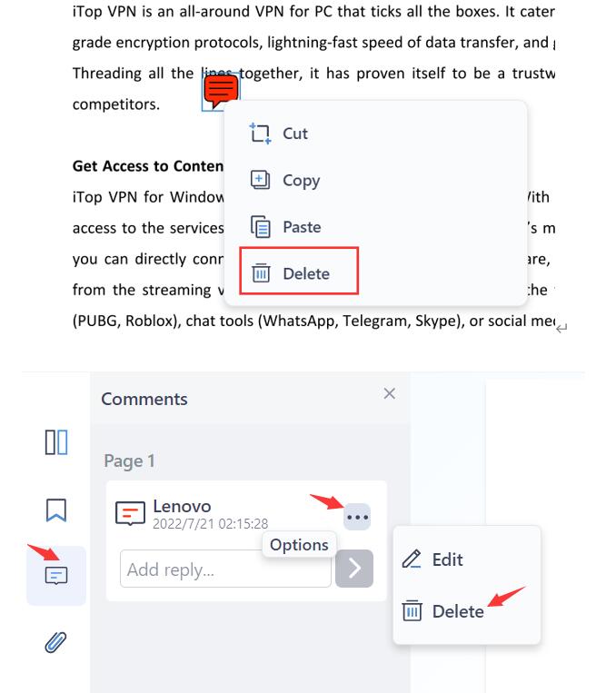
Task: Close the Comments panel
Action: pos(389,393)
